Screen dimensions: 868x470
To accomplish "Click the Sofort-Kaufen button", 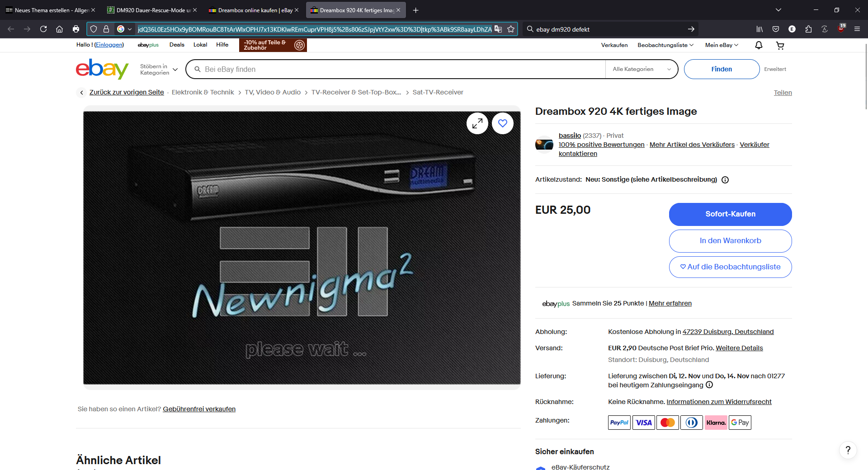I will [x=731, y=214].
